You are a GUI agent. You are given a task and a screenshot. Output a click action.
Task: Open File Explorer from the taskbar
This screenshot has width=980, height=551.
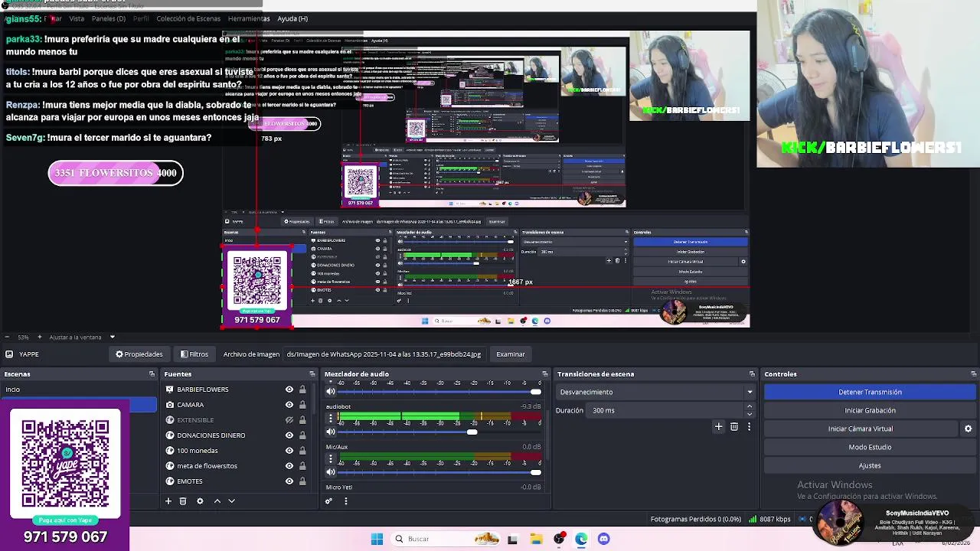[x=536, y=539]
